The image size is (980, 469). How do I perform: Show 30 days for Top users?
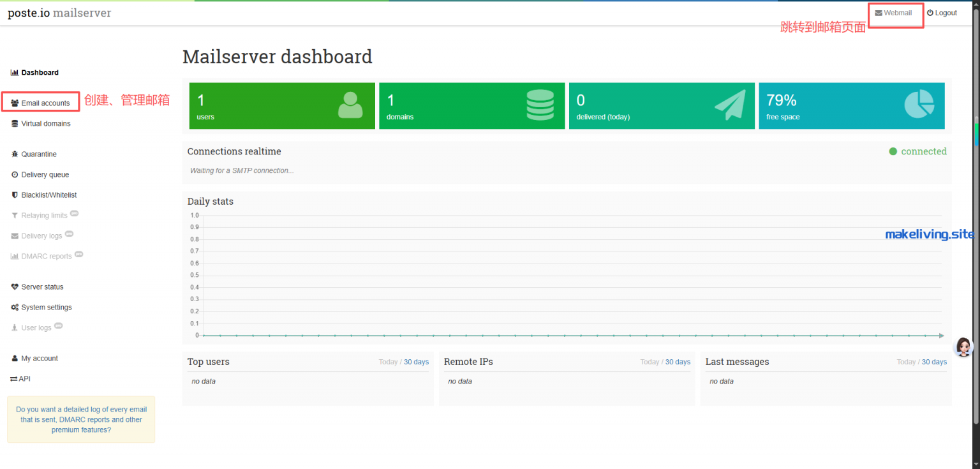tap(416, 362)
